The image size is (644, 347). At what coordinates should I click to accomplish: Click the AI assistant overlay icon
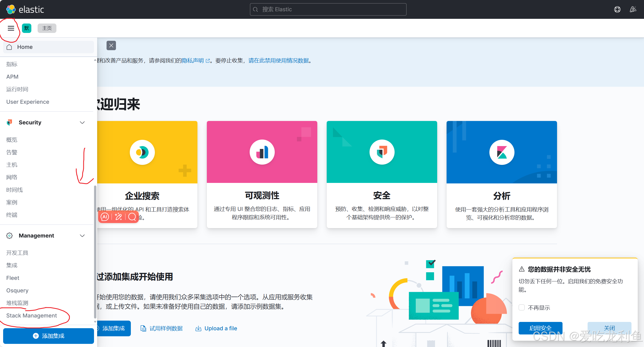[105, 217]
